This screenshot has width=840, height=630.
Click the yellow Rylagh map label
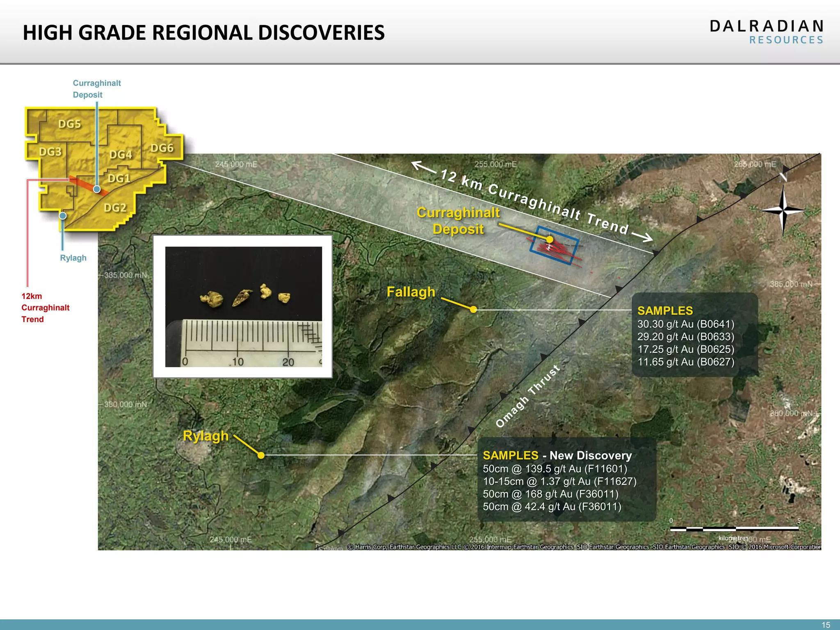tap(205, 436)
